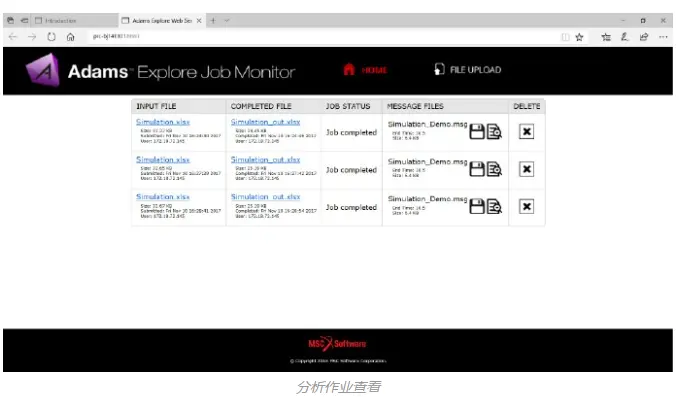This screenshot has width=679, height=397.
Task: Click the browser forward arrow
Action: tap(32, 37)
